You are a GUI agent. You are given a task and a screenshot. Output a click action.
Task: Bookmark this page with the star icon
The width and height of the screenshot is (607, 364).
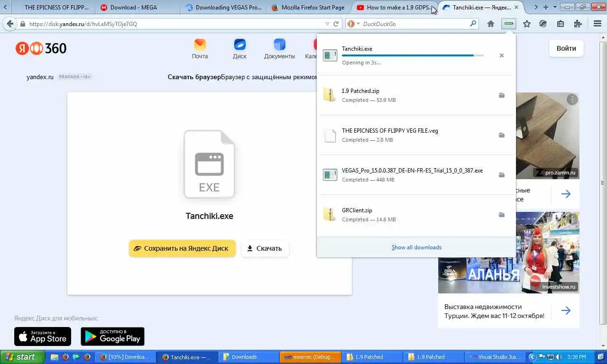pos(527,24)
